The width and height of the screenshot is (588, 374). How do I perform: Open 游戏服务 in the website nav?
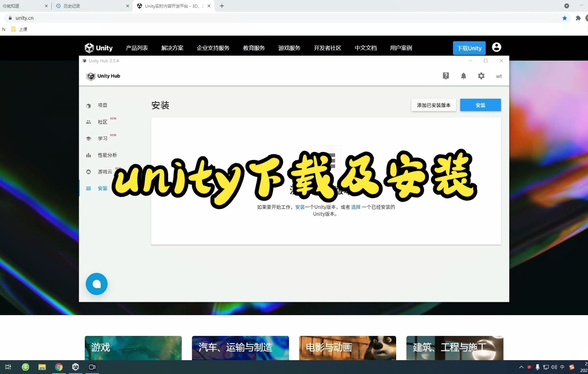pyautogui.click(x=289, y=48)
